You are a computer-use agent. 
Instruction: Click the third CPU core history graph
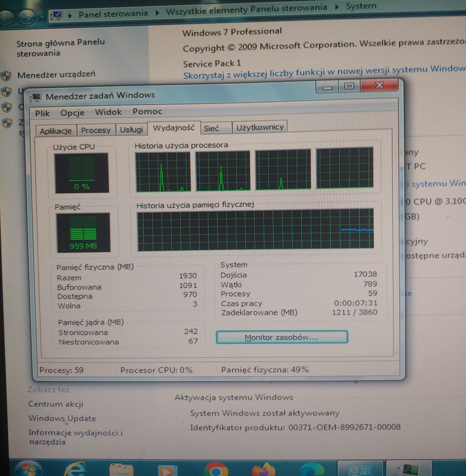pyautogui.click(x=283, y=169)
